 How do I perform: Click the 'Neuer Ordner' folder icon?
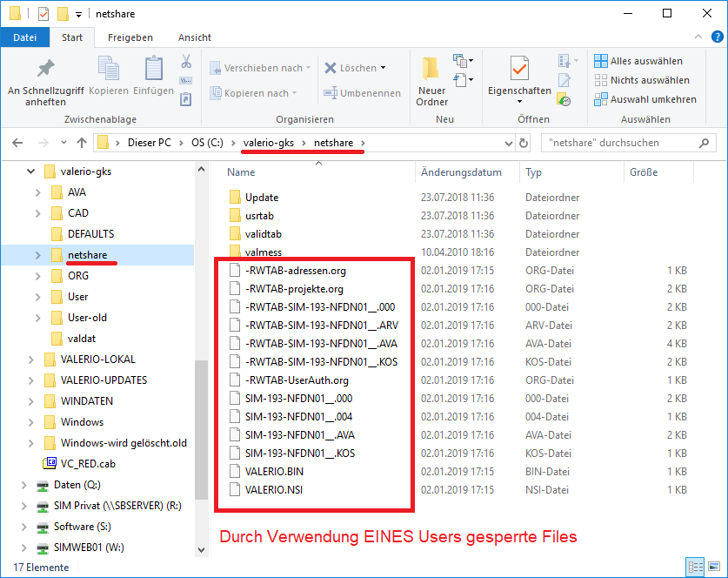431,68
